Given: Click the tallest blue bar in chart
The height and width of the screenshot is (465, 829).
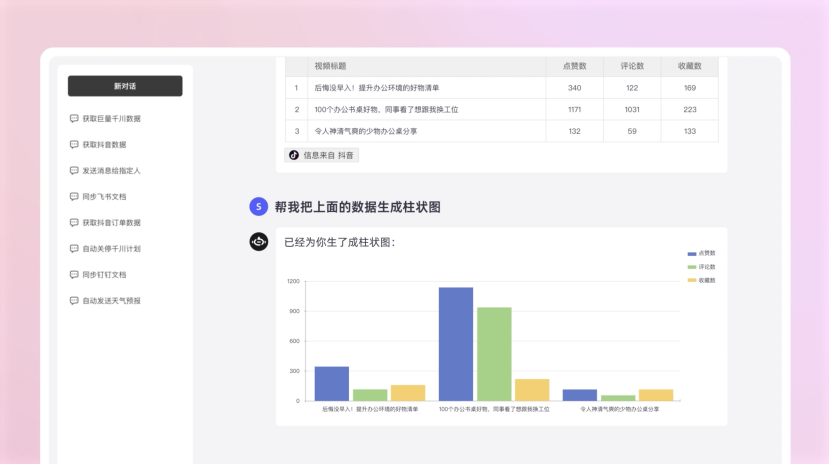Looking at the screenshot, I should coord(456,343).
